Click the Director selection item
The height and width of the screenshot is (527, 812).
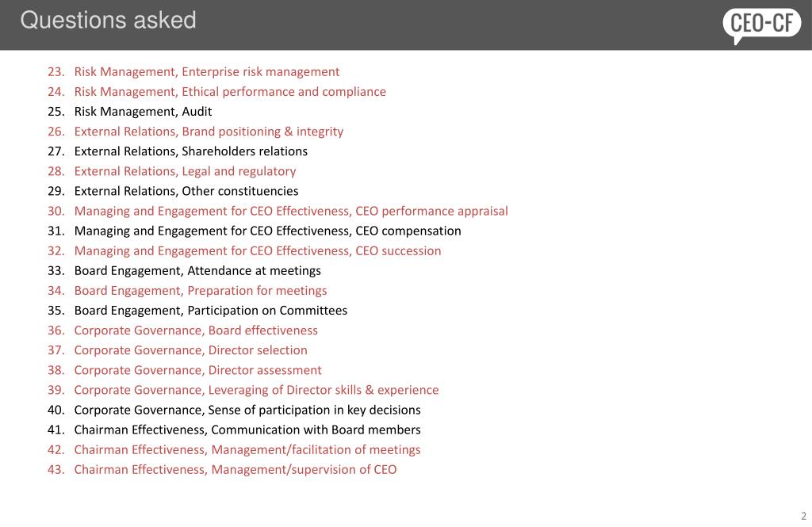(x=190, y=350)
